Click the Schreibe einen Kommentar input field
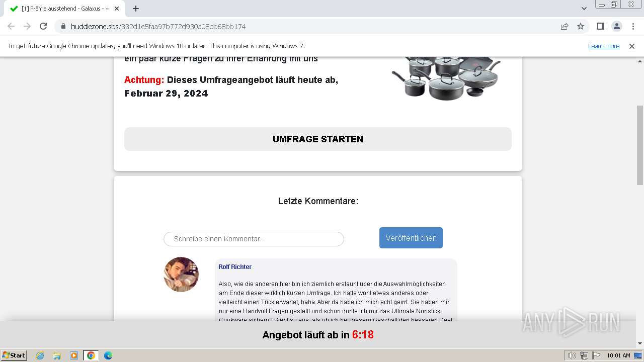 (254, 239)
